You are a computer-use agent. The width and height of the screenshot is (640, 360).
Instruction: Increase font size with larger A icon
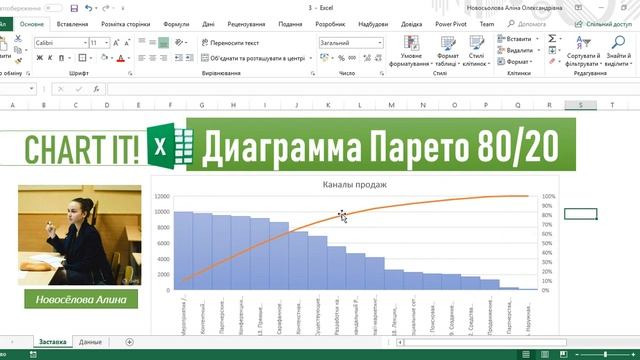(x=116, y=42)
